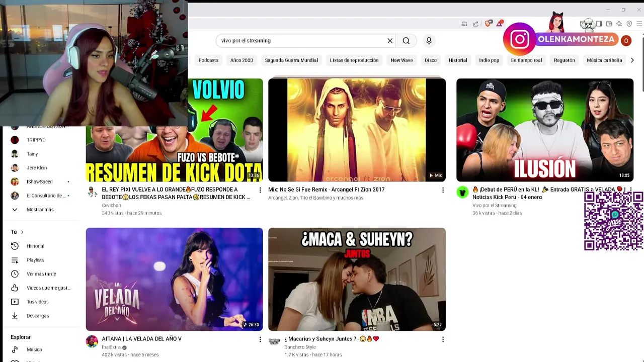
Task: Open the VPN shield icon in toolbar
Action: coord(629,24)
